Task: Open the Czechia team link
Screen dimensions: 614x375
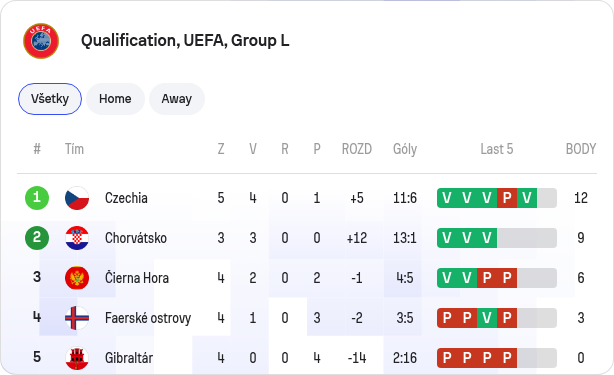Action: (x=126, y=198)
